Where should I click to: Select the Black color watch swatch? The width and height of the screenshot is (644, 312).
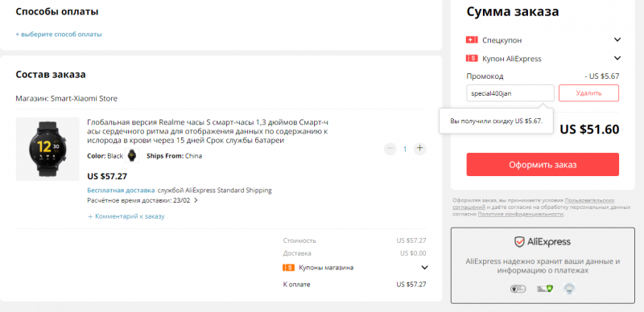point(132,155)
